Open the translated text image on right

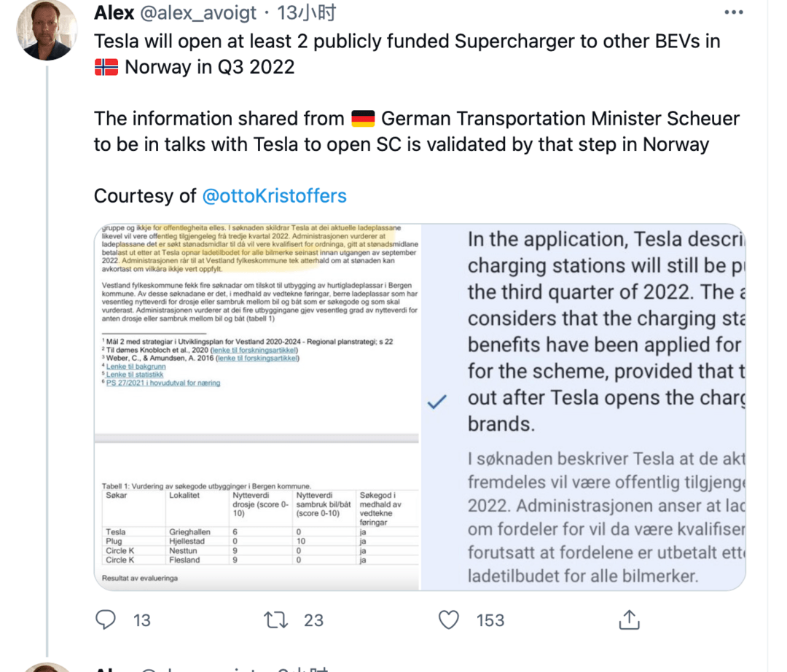click(583, 407)
